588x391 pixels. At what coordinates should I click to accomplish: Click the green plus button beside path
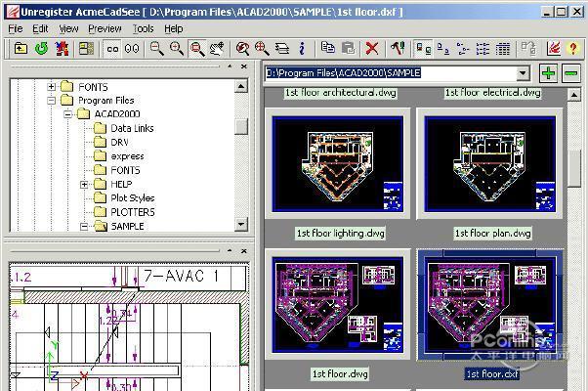pos(548,73)
